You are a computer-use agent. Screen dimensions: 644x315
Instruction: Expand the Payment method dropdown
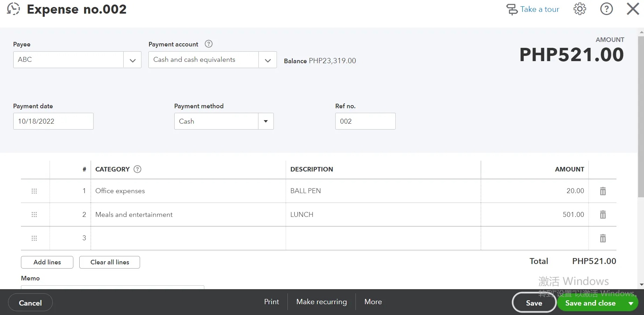pyautogui.click(x=266, y=121)
